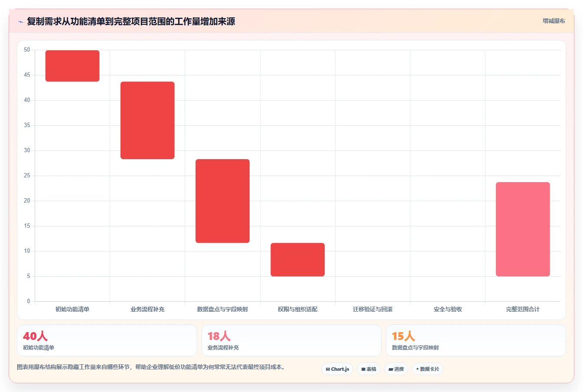583x392 pixels.
Task: Click the 增减瀑布 label in header
Action: coord(554,21)
